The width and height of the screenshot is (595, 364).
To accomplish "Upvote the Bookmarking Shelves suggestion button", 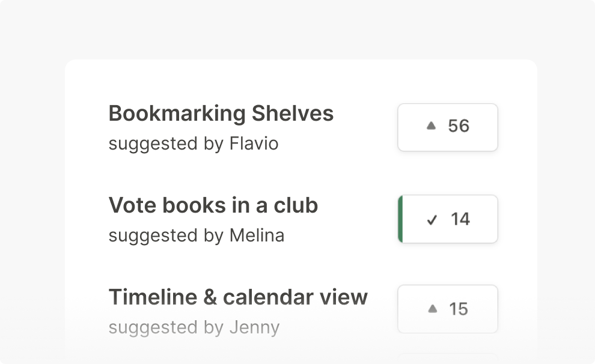I will pyautogui.click(x=448, y=127).
